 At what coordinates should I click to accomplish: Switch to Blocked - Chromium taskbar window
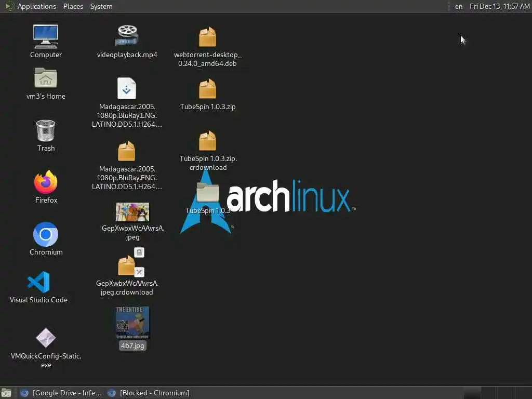coord(148,393)
